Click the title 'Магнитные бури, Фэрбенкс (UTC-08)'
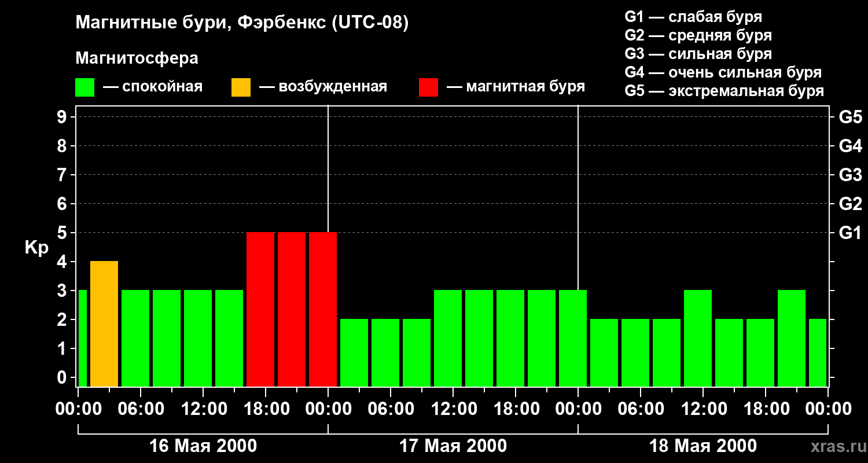Screen dimensions: 868x463 [242, 23]
